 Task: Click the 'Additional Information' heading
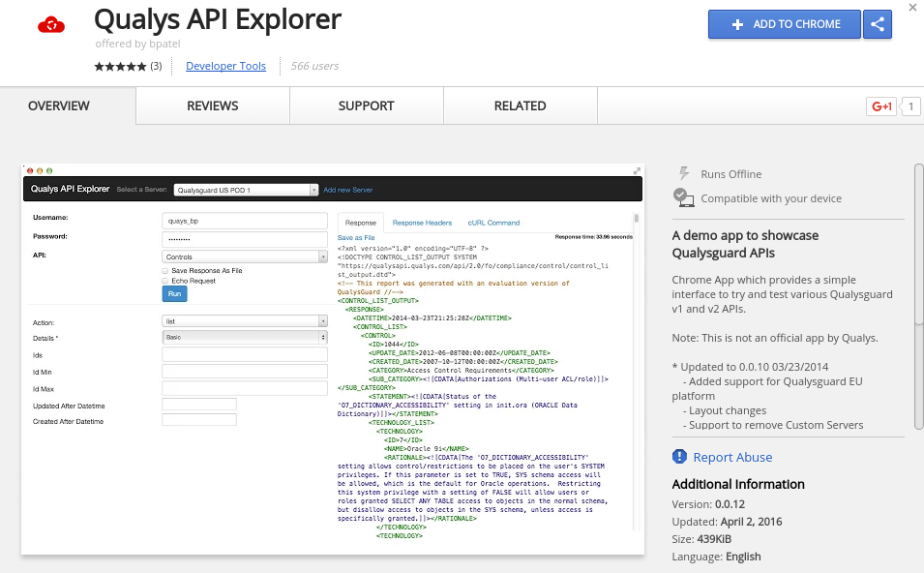click(738, 484)
